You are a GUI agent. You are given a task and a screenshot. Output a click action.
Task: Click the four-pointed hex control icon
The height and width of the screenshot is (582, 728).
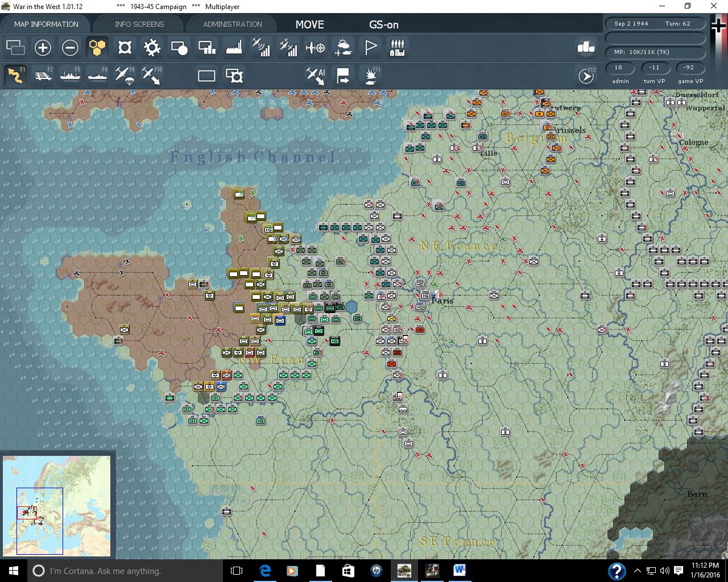point(125,48)
